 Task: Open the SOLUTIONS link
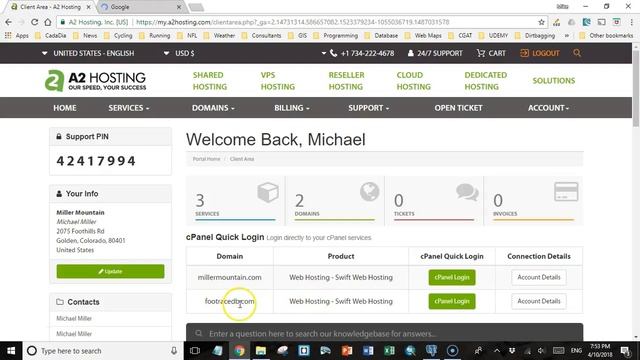point(553,80)
